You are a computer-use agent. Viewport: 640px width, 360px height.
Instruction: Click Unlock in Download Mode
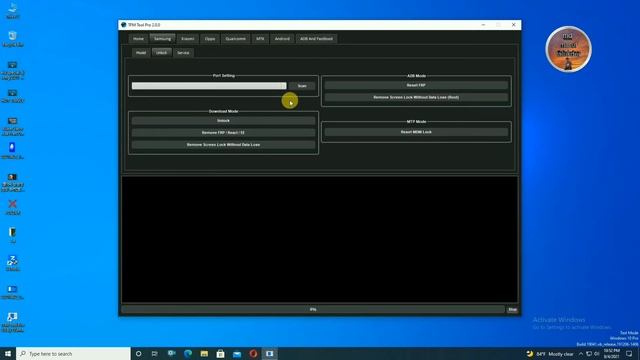(x=223, y=121)
